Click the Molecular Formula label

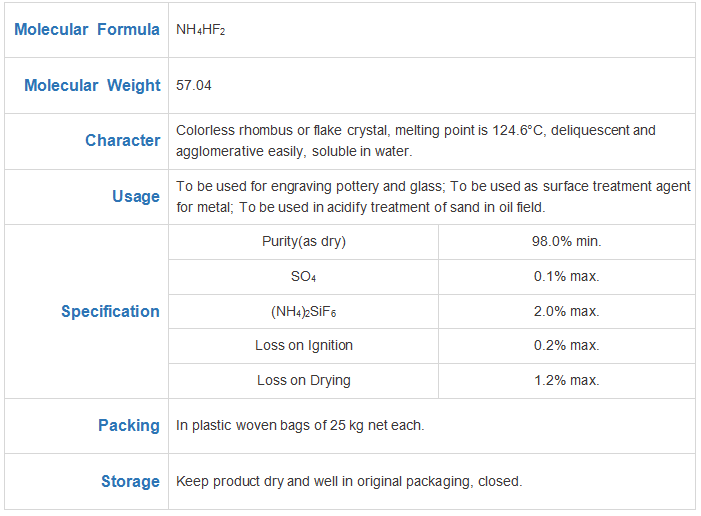(x=87, y=30)
